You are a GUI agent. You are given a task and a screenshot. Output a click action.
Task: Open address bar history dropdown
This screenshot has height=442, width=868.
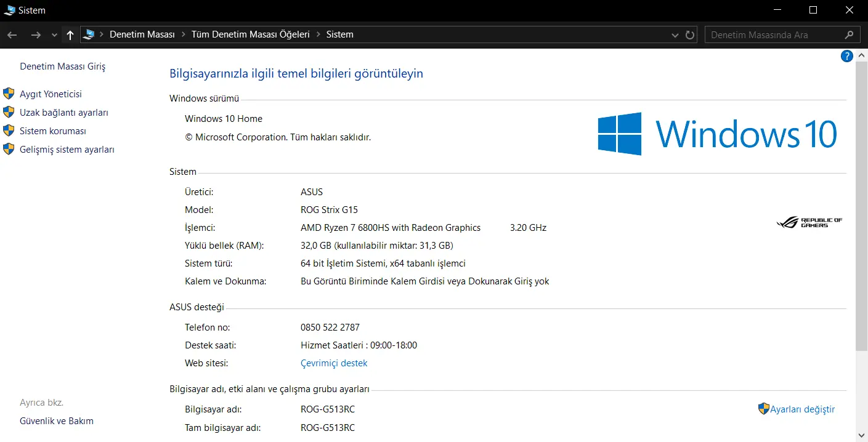pos(675,35)
